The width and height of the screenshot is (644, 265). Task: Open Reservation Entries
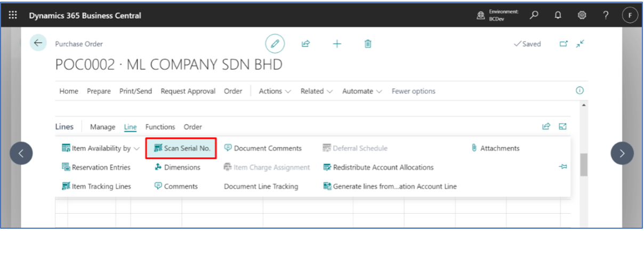(96, 167)
